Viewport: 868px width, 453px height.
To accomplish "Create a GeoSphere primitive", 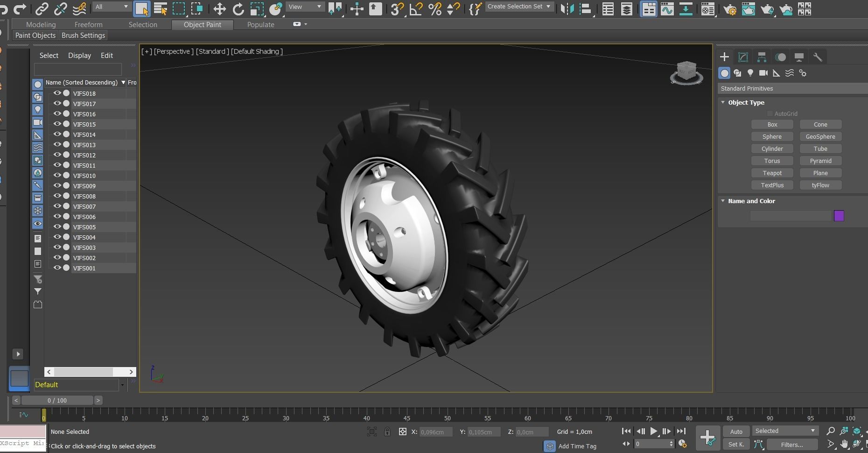I will 820,136.
